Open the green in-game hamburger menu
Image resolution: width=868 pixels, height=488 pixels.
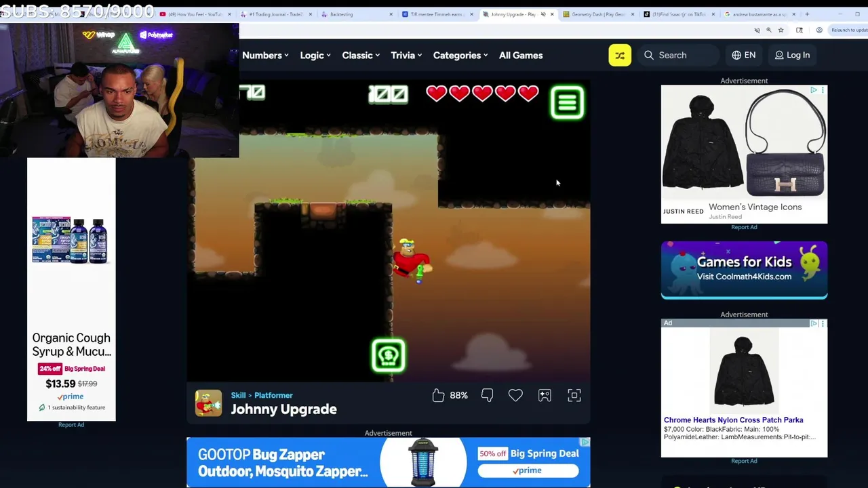567,102
